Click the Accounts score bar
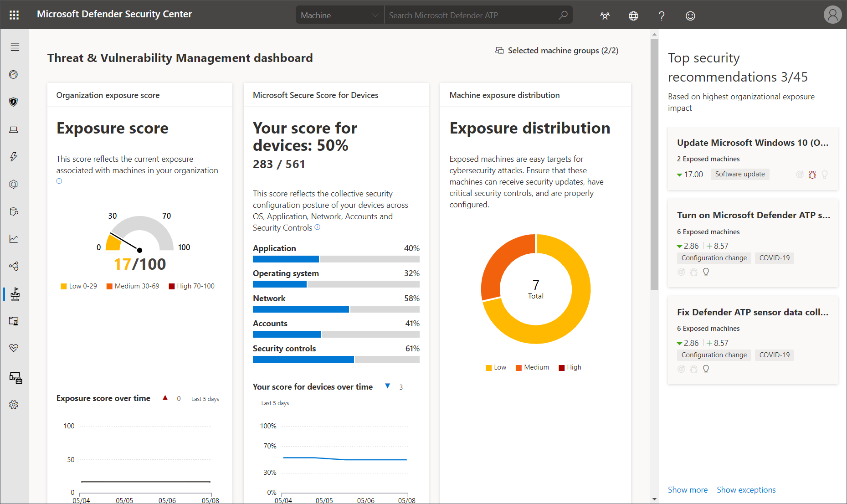847x504 pixels. click(336, 334)
